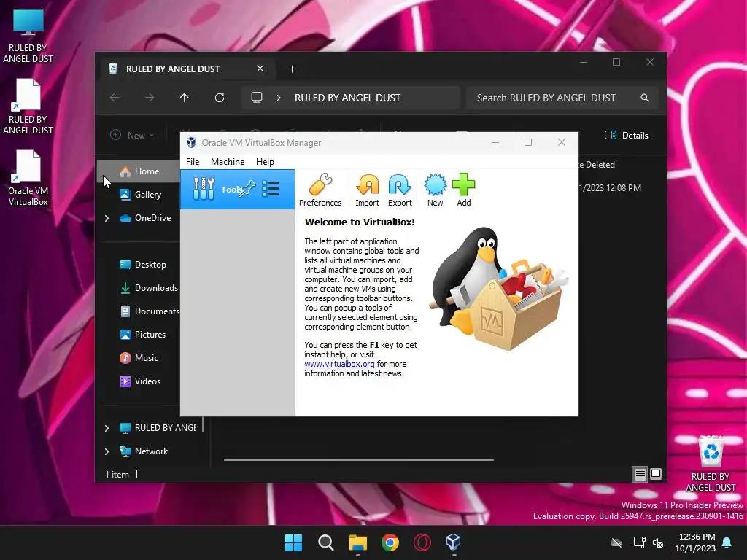747x560 pixels.
Task: Click RULED BY ANGEL DUST address bar breadcrumb
Action: click(347, 98)
